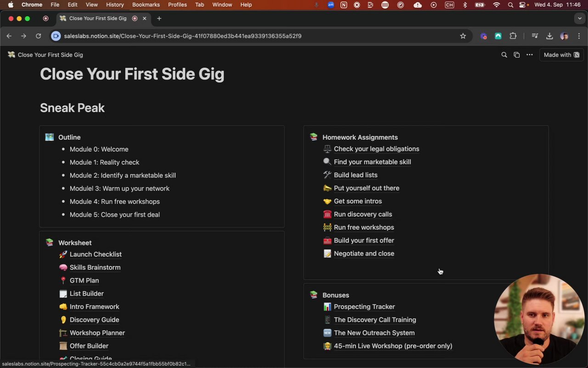Viewport: 588px width, 368px height.
Task: Reload the page in Chrome
Action: point(39,36)
